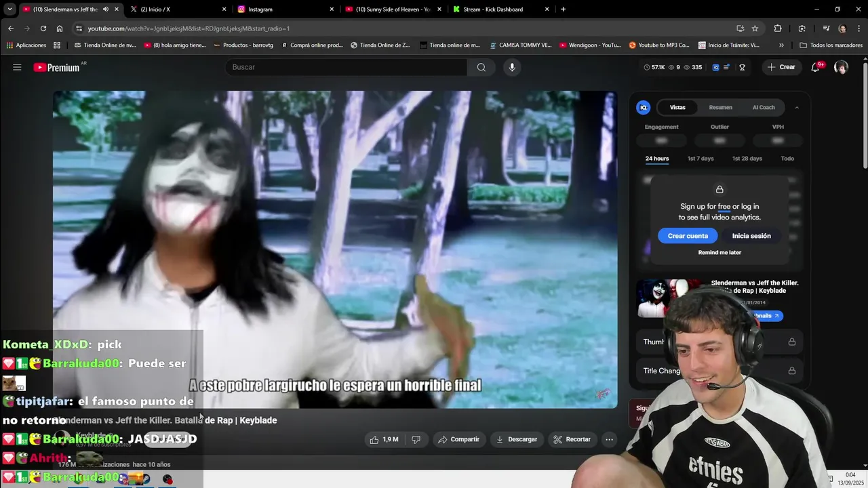Go to the browser home page

(60, 28)
